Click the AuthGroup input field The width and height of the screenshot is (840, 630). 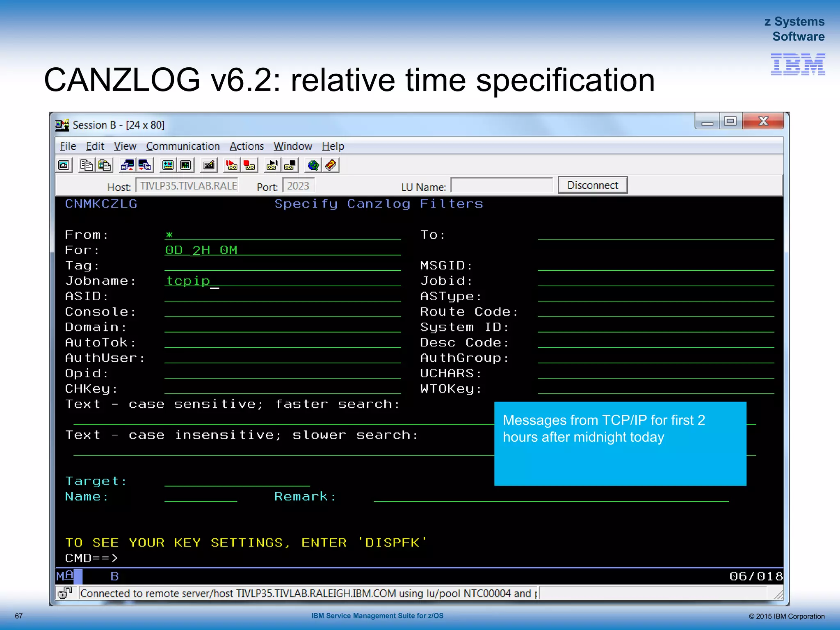pyautogui.click(x=656, y=358)
